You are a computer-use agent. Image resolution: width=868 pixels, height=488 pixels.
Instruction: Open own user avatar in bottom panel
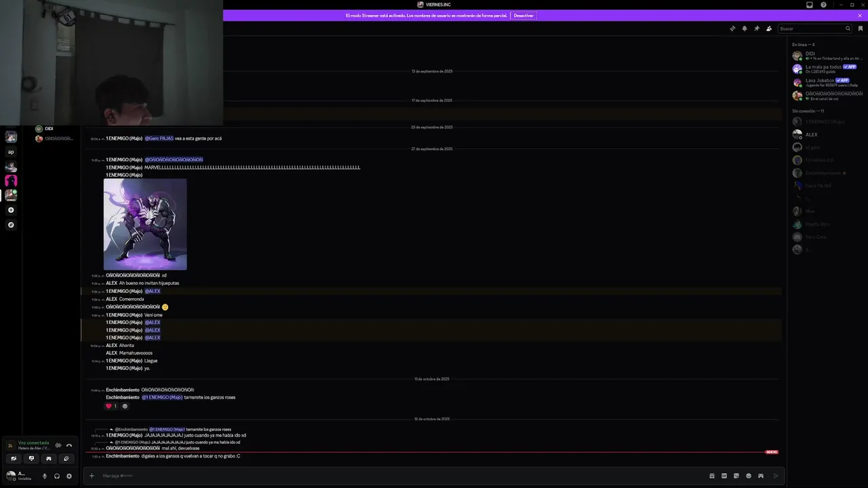click(x=11, y=476)
